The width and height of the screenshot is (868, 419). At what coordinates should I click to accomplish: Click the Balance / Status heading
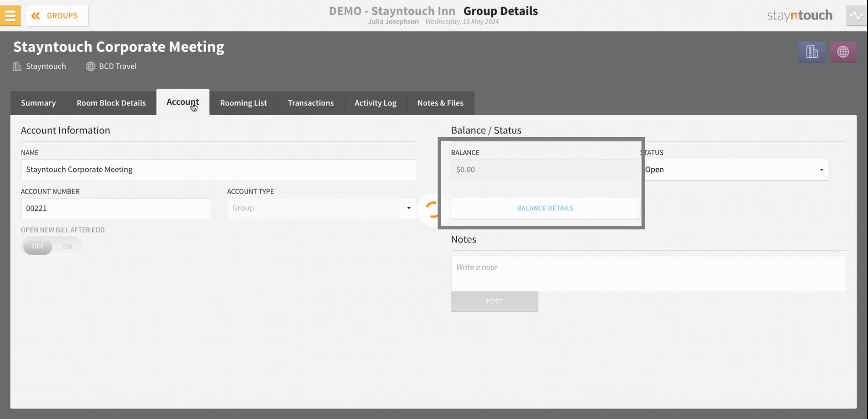coord(486,130)
